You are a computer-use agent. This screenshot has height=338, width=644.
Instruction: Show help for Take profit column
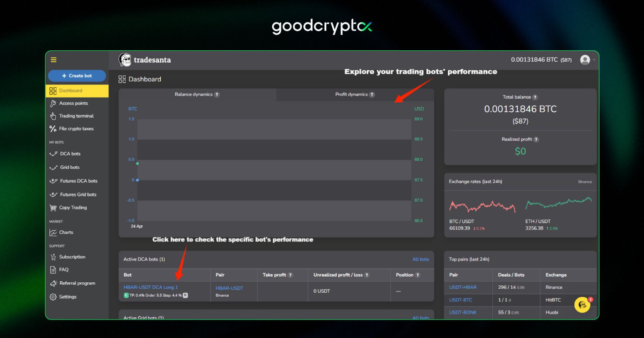point(290,275)
